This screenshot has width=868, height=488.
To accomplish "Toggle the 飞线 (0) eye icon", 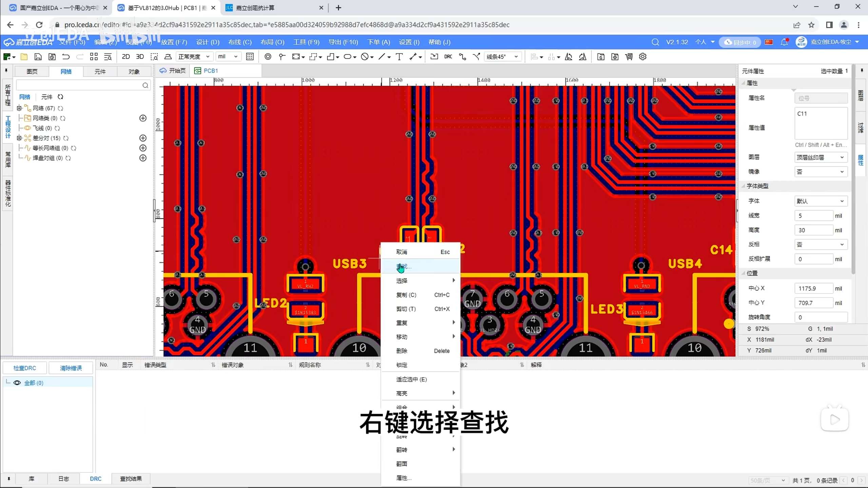I will point(27,128).
